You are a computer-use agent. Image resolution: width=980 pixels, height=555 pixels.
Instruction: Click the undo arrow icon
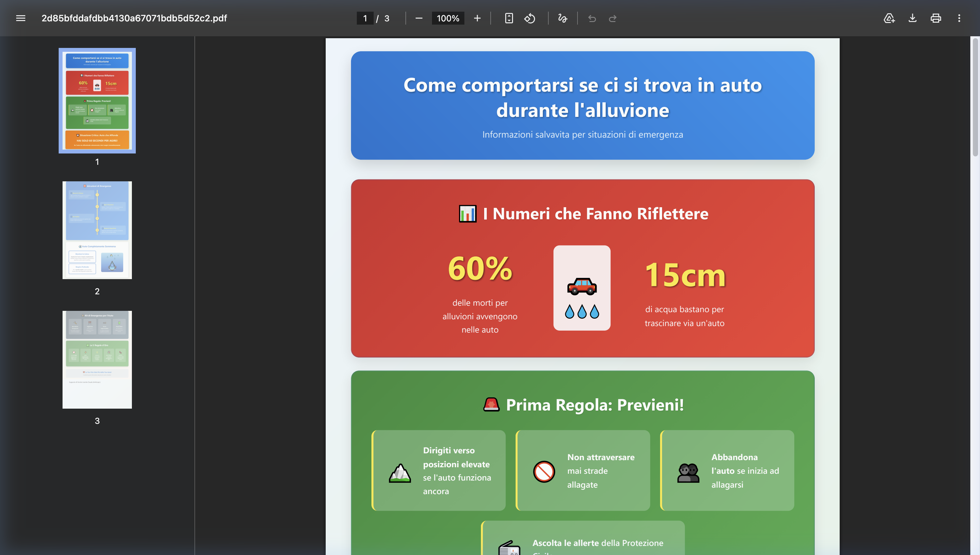click(x=592, y=18)
